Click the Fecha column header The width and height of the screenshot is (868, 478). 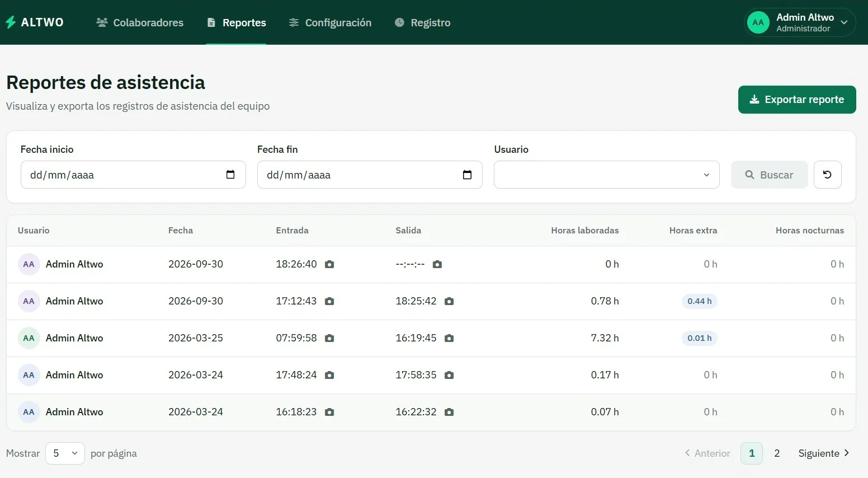tap(181, 231)
